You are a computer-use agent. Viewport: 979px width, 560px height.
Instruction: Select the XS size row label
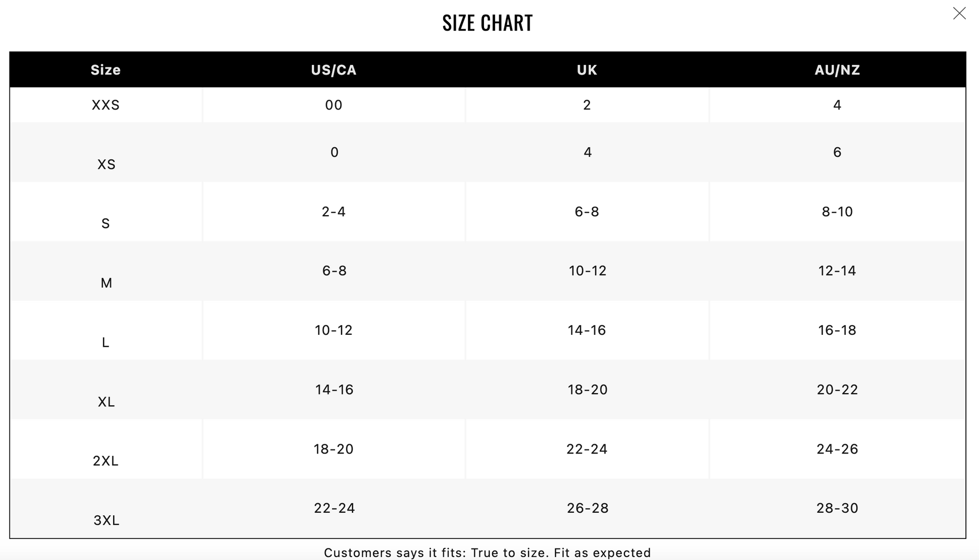click(106, 164)
